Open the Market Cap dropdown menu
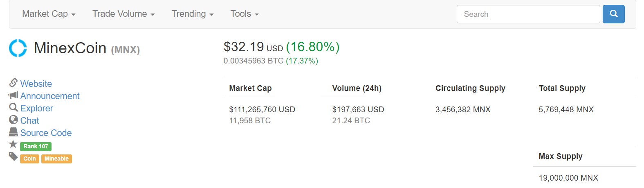Image resolution: width=644 pixels, height=188 pixels. 49,14
